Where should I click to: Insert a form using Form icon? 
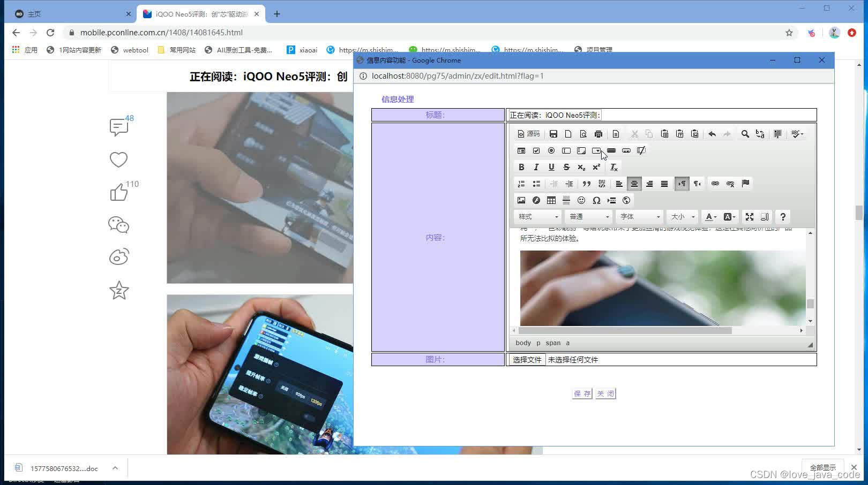tap(521, 150)
